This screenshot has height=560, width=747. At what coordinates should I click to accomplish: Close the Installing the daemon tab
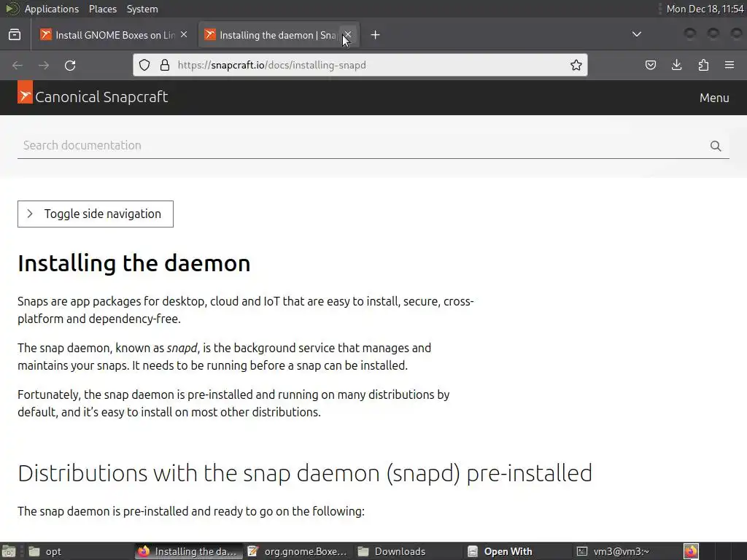348,35
